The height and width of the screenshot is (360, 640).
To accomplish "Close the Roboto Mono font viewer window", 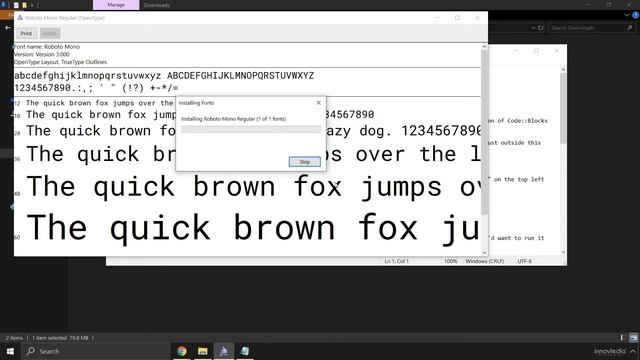I will (x=478, y=18).
